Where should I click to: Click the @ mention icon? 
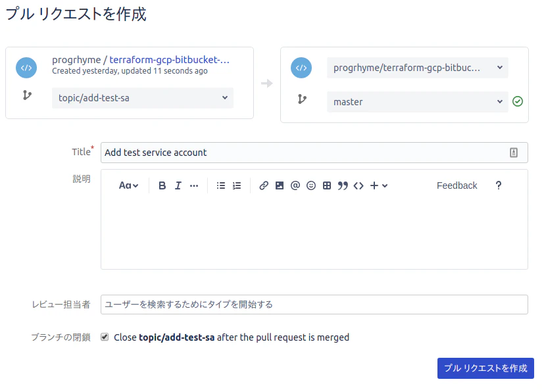tap(295, 185)
